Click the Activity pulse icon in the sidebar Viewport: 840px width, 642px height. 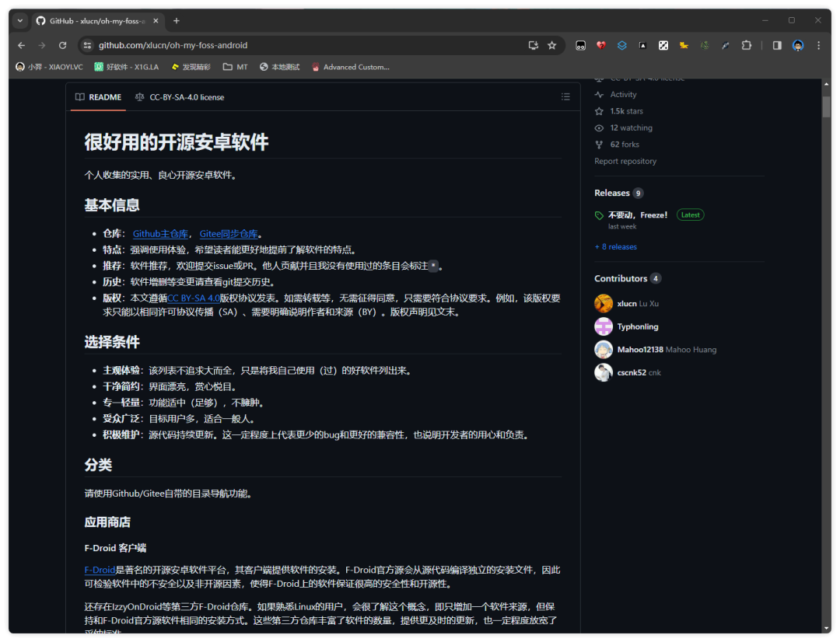click(x=598, y=94)
